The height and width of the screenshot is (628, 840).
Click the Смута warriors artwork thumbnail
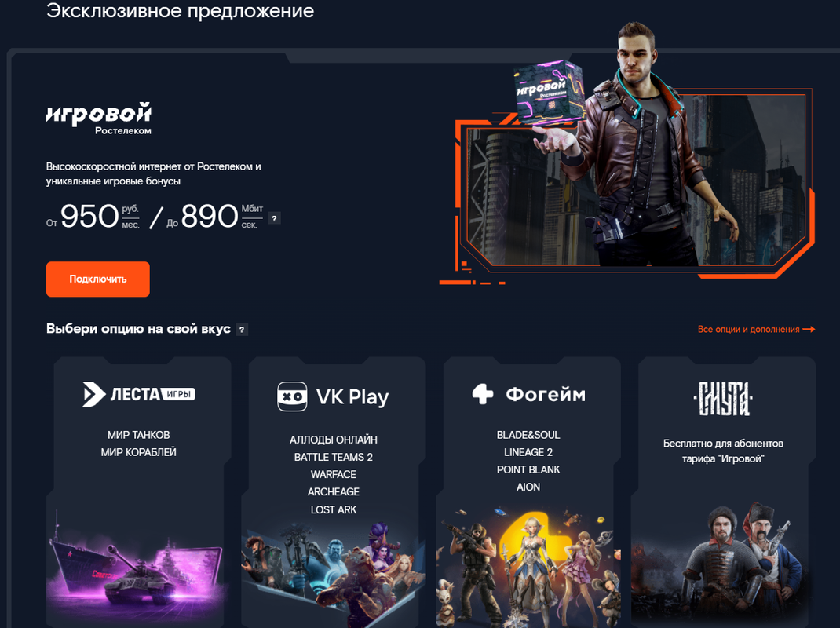[721, 565]
